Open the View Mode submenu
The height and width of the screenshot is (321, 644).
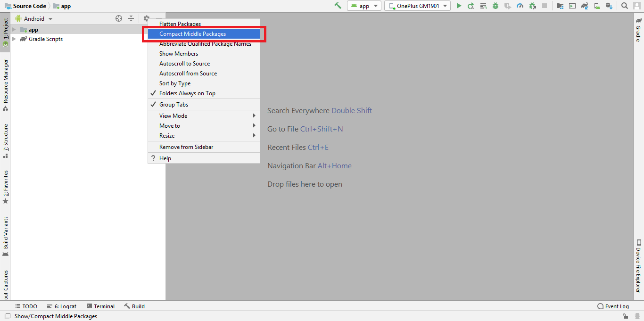tap(173, 116)
